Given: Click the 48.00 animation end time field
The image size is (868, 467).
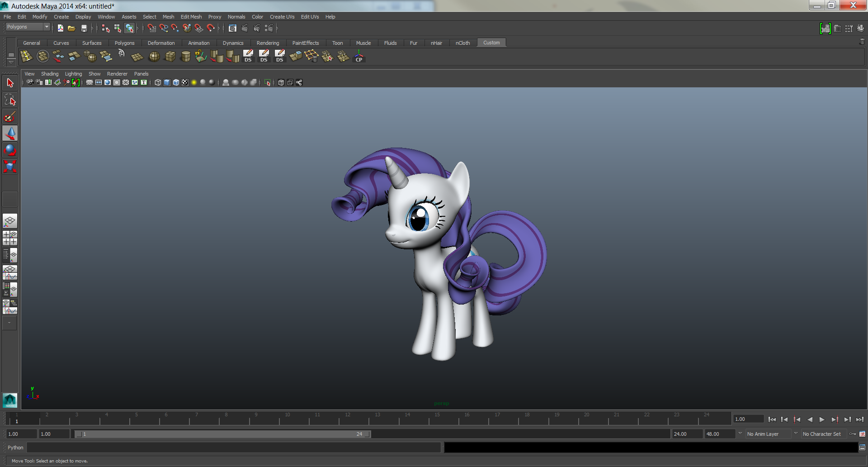Looking at the screenshot, I should point(720,434).
